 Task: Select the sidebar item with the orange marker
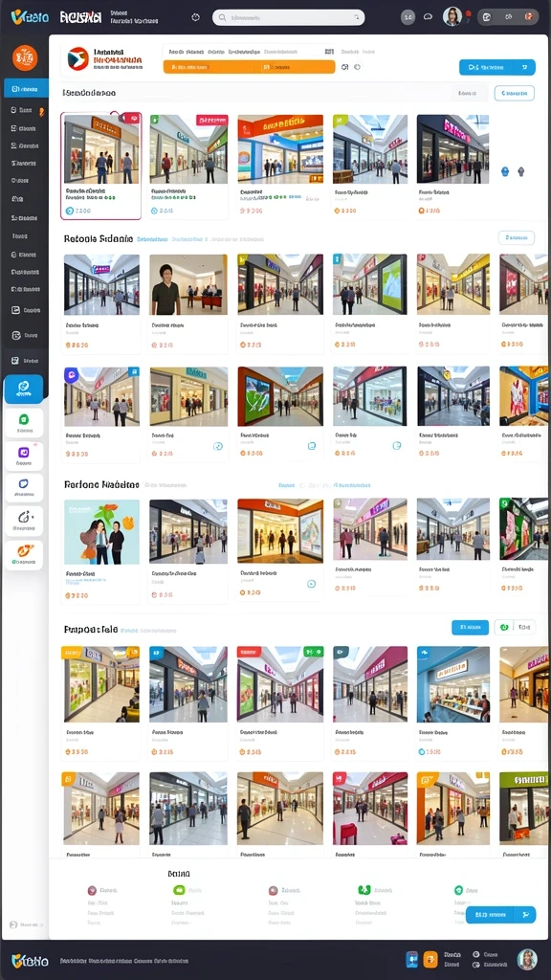(26, 110)
